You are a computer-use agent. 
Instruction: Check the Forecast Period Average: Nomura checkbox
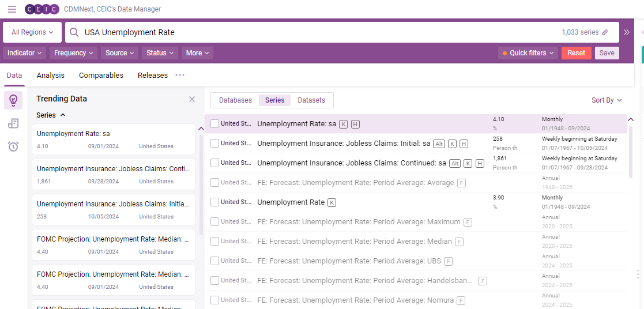click(x=215, y=300)
